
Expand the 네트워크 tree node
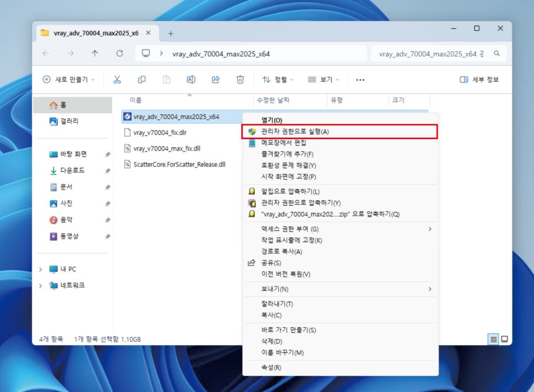point(41,286)
